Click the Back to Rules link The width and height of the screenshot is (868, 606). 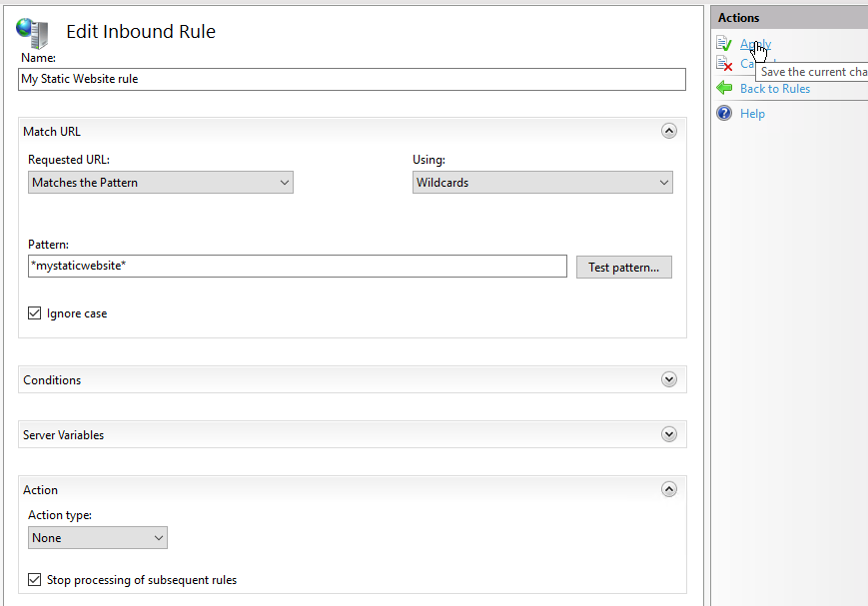pos(776,88)
